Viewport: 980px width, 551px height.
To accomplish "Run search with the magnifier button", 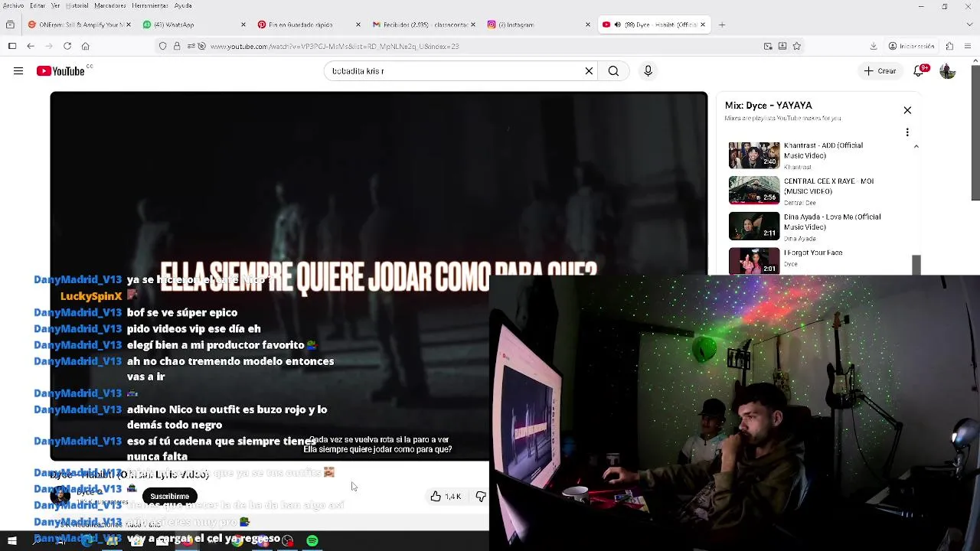I will click(x=613, y=71).
